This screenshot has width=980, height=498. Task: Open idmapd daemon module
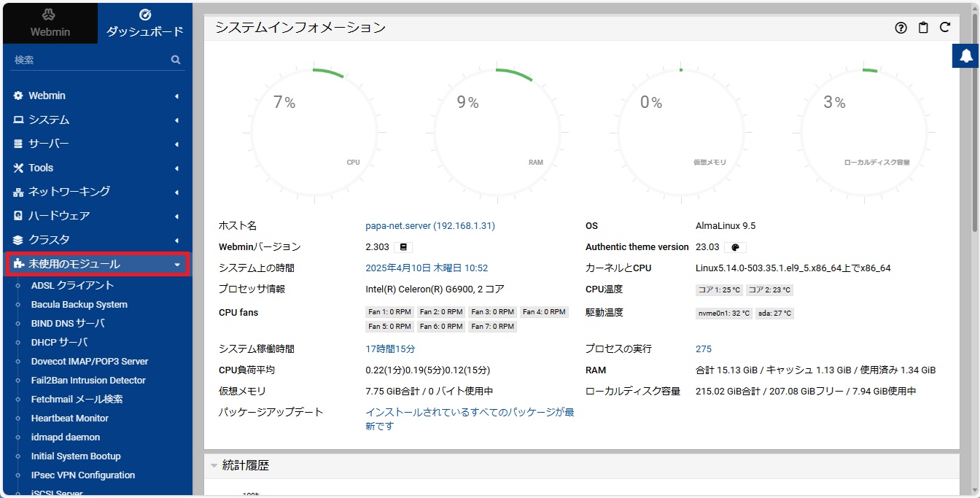click(x=66, y=437)
